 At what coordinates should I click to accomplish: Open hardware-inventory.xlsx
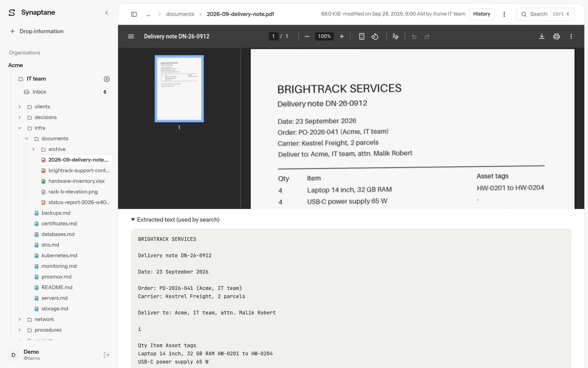pos(76,181)
